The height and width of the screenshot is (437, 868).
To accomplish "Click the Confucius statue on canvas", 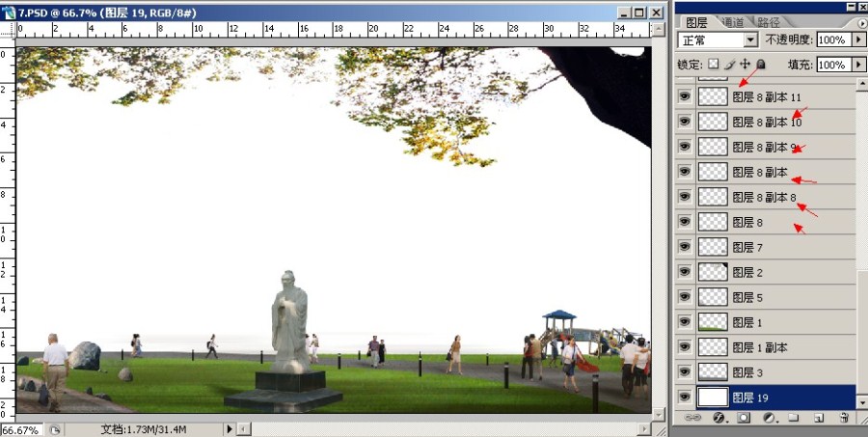I will pos(290,321).
